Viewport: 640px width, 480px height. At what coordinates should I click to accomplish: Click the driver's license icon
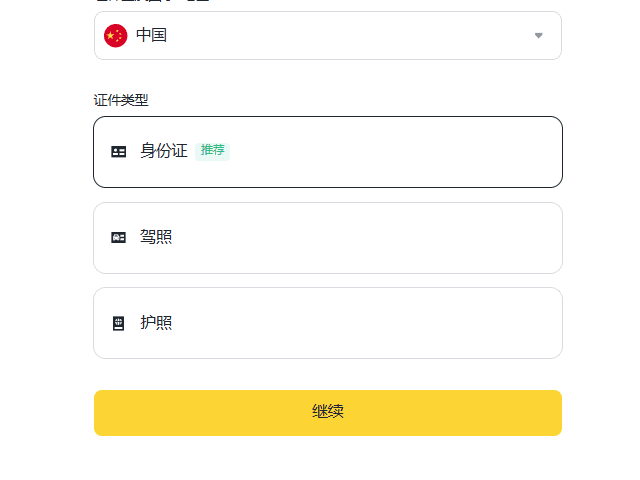pyautogui.click(x=119, y=238)
